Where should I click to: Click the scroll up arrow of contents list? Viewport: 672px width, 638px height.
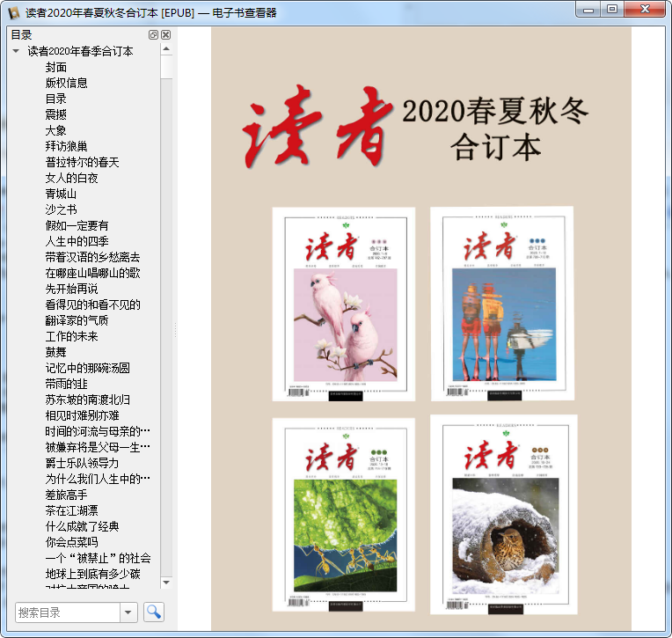pos(166,49)
